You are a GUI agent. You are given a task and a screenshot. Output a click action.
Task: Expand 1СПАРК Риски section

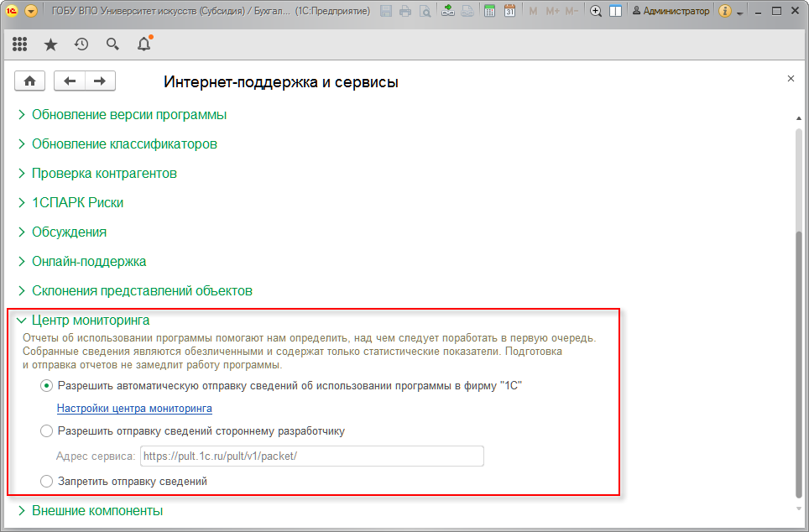coord(77,203)
